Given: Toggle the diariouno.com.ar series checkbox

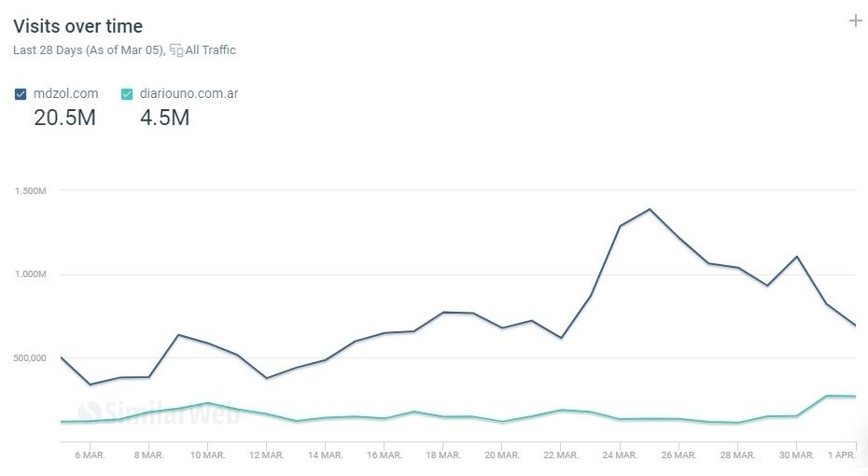Looking at the screenshot, I should pyautogui.click(x=128, y=93).
